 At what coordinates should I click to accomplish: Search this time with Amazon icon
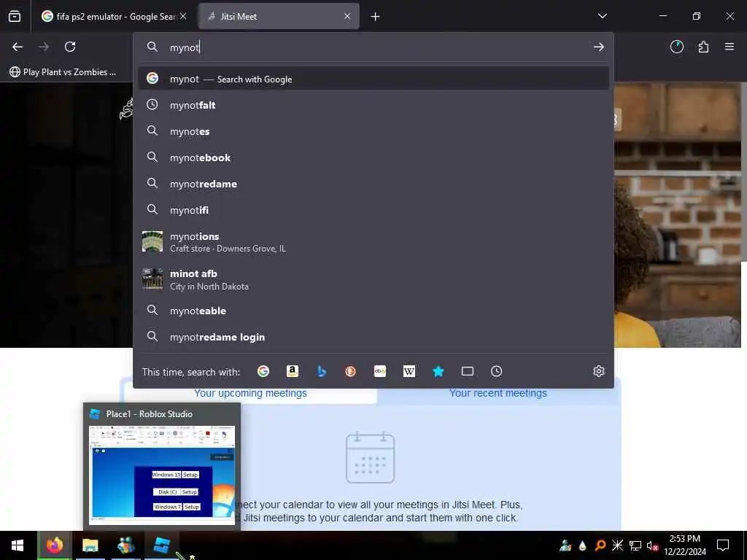tap(293, 371)
